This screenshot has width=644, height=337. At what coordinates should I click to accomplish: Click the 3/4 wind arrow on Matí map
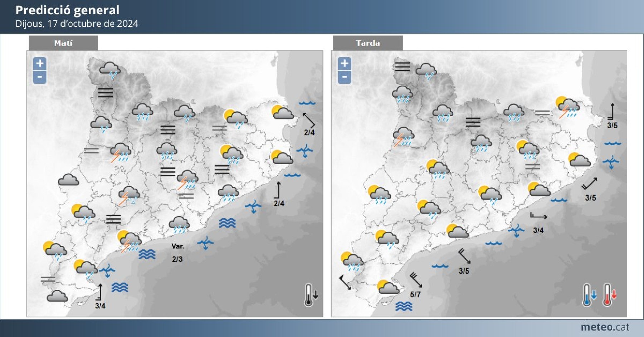click(100, 292)
